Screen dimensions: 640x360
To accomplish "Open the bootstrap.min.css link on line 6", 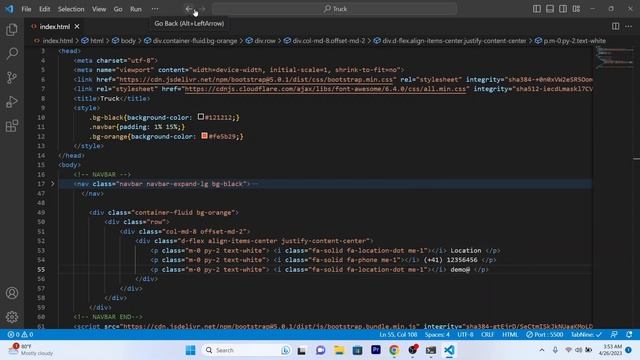I will (256, 80).
